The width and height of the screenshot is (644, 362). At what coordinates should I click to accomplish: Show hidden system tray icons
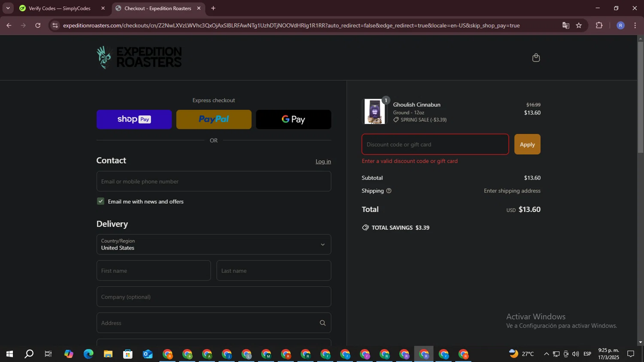point(546,354)
